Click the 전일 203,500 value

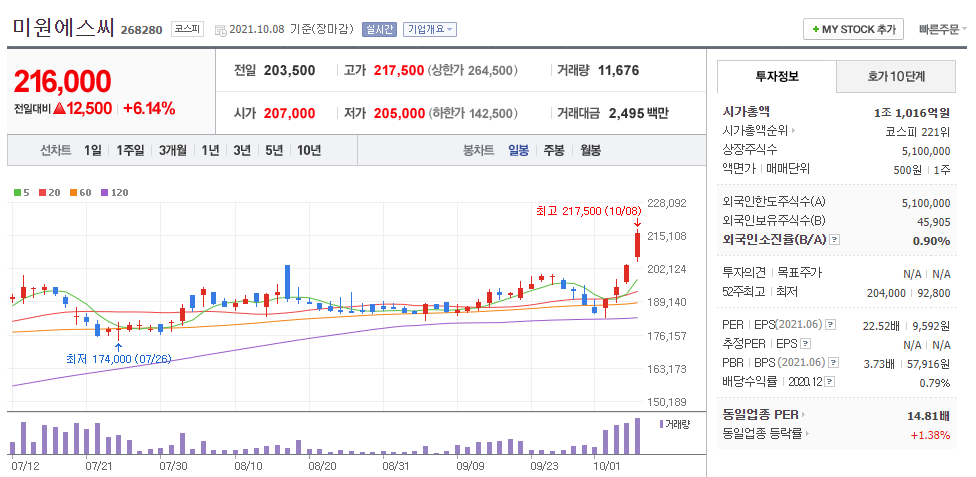(289, 70)
